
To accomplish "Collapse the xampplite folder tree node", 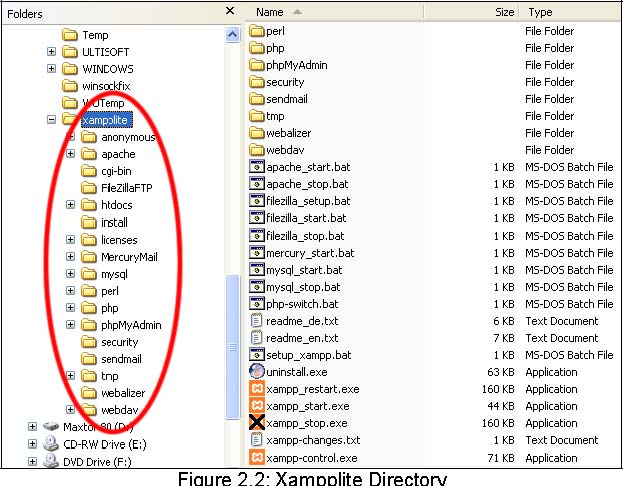I will (x=52, y=120).
